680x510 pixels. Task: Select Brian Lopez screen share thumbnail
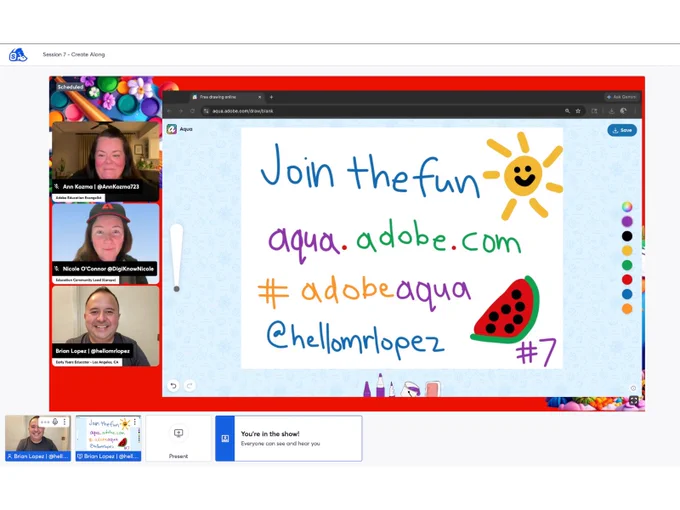pyautogui.click(x=108, y=438)
